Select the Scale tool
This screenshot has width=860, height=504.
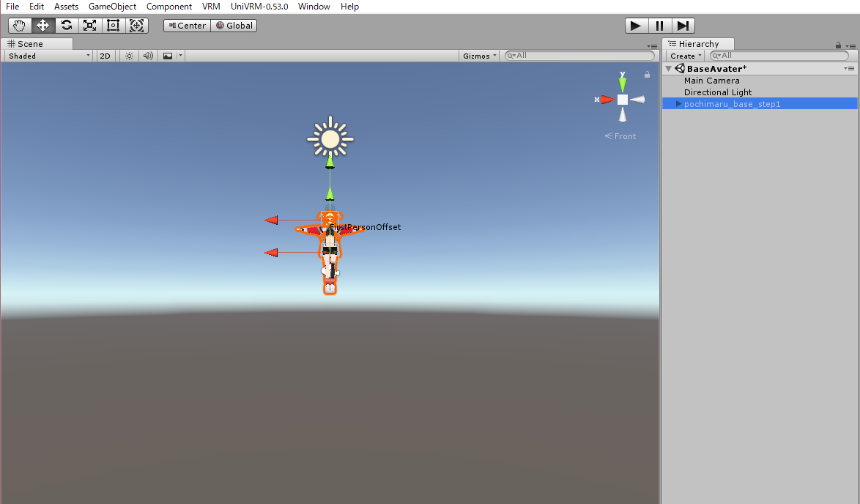90,26
